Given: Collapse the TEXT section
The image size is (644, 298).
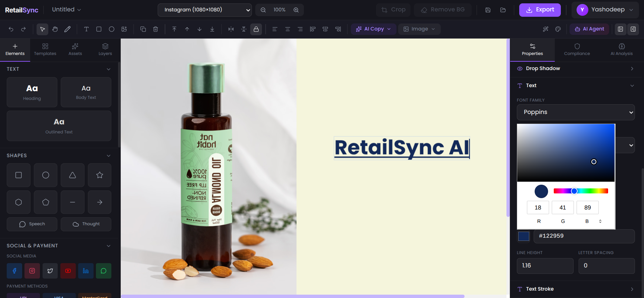Looking at the screenshot, I should (108, 69).
